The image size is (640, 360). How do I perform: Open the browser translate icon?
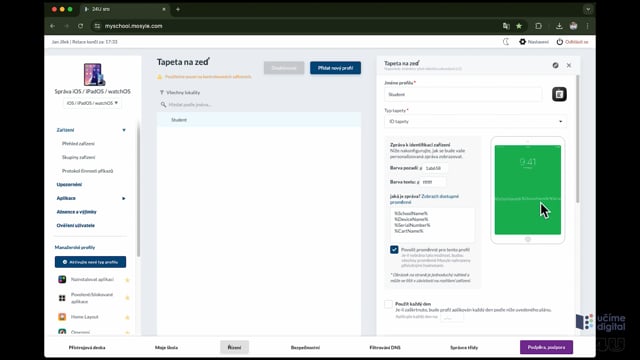click(506, 26)
